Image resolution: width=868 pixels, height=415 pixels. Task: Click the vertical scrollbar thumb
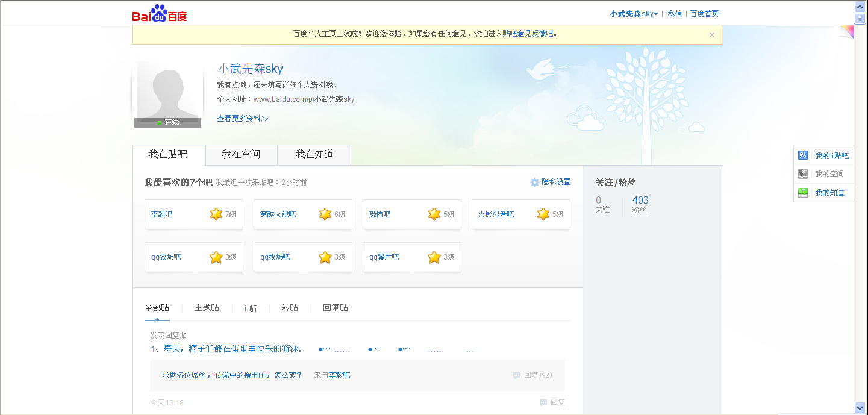(x=860, y=19)
